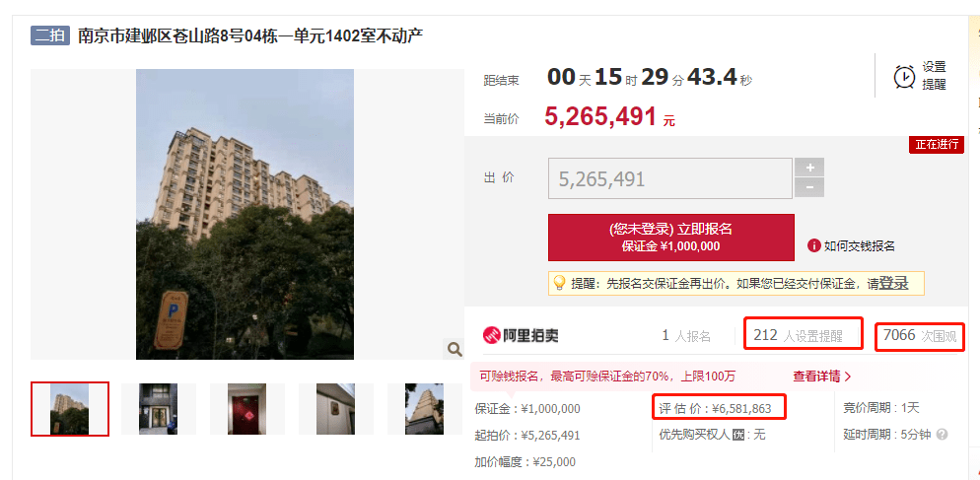Expand 查看详情 chevron link
The width and height of the screenshot is (980, 480).
click(x=822, y=377)
